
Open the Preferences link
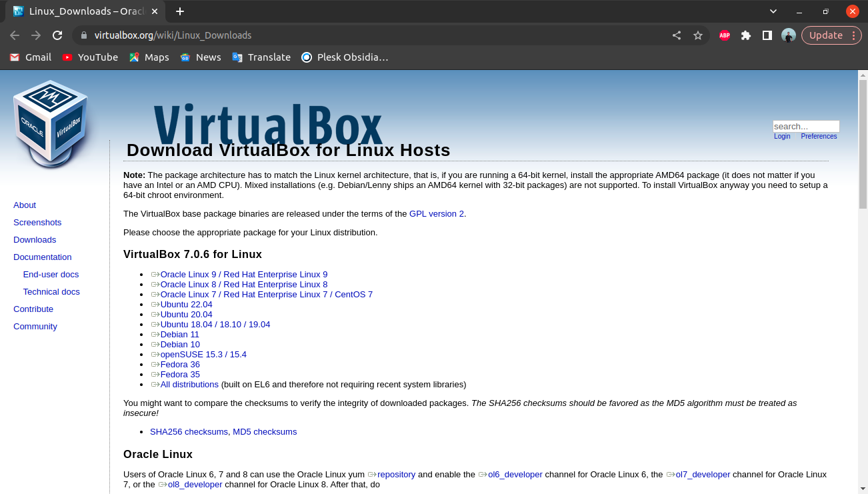pos(819,136)
